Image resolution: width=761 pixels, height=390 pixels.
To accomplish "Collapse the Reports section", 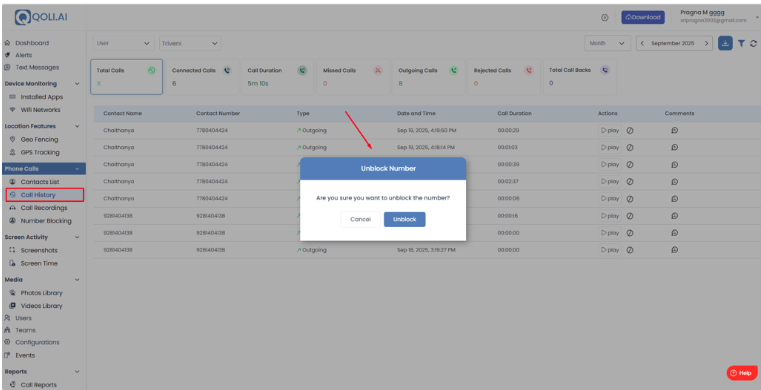I will pyautogui.click(x=77, y=372).
